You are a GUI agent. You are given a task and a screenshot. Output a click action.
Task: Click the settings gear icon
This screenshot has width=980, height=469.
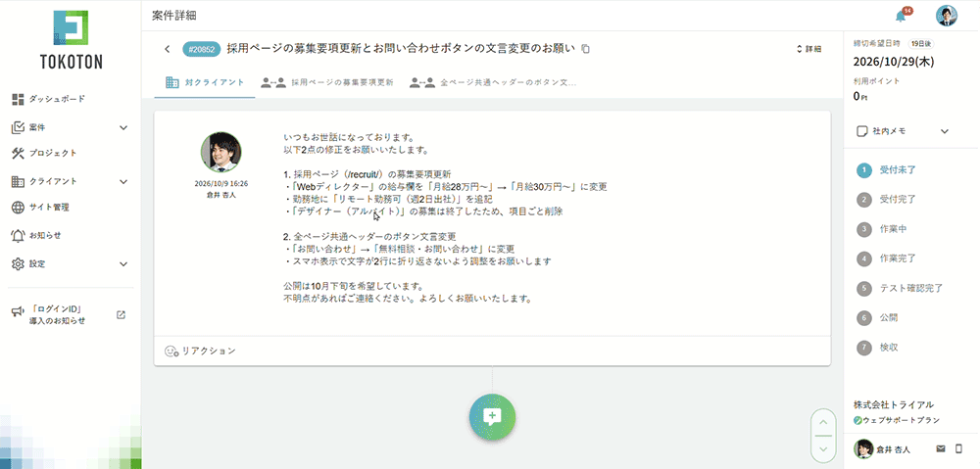(18, 264)
